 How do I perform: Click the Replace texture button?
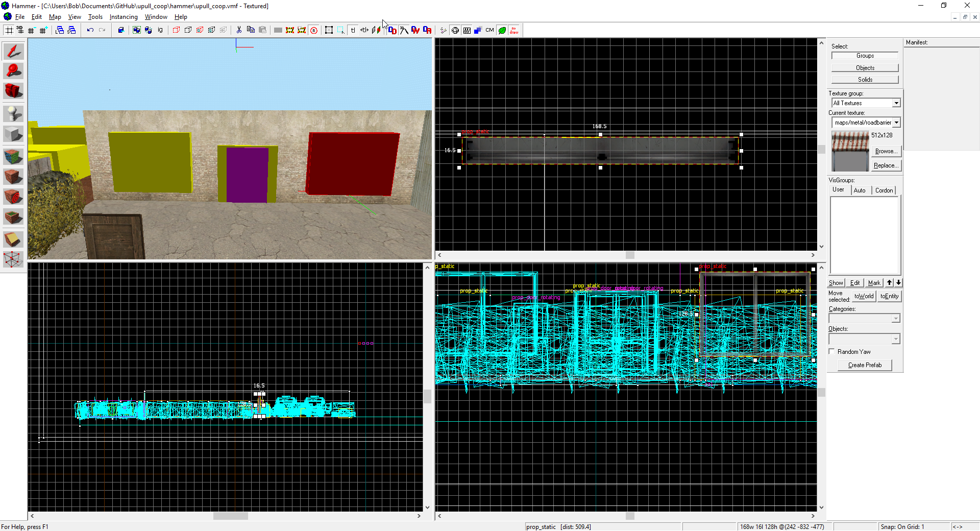pyautogui.click(x=886, y=165)
